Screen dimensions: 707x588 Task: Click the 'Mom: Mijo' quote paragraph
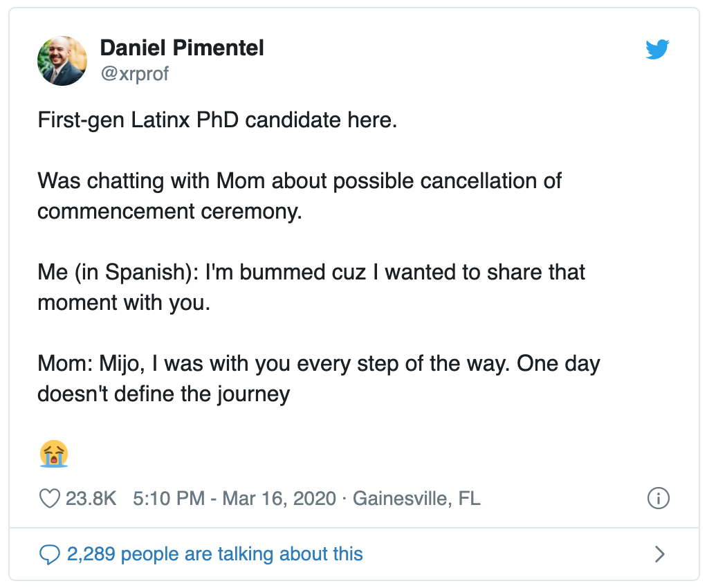319,379
